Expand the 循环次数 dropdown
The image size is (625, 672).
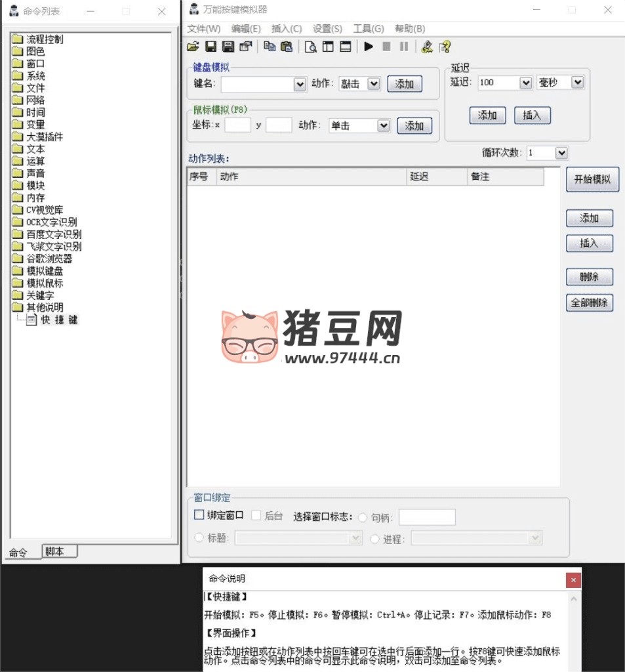coord(561,153)
